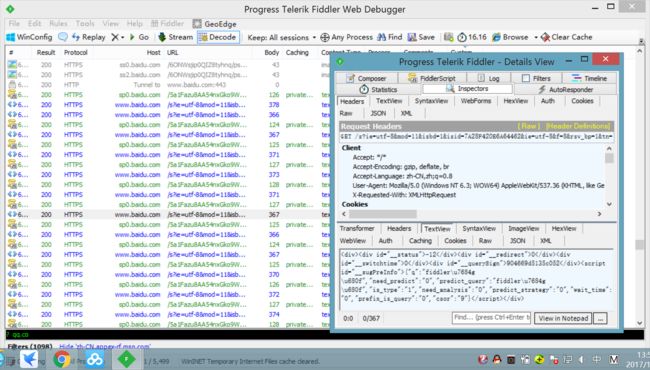Toggle the Filters tab checkbox

coord(526,78)
